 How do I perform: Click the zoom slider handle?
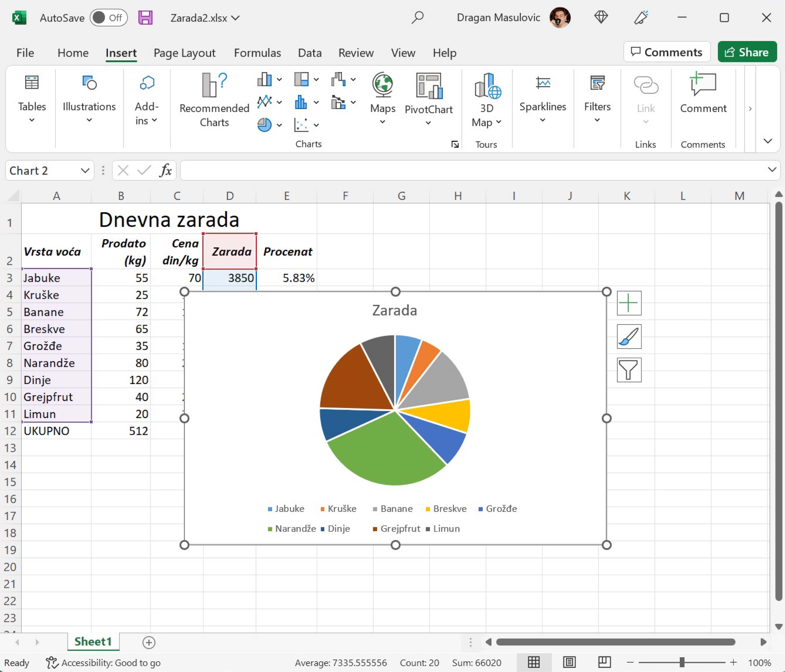[x=682, y=662]
